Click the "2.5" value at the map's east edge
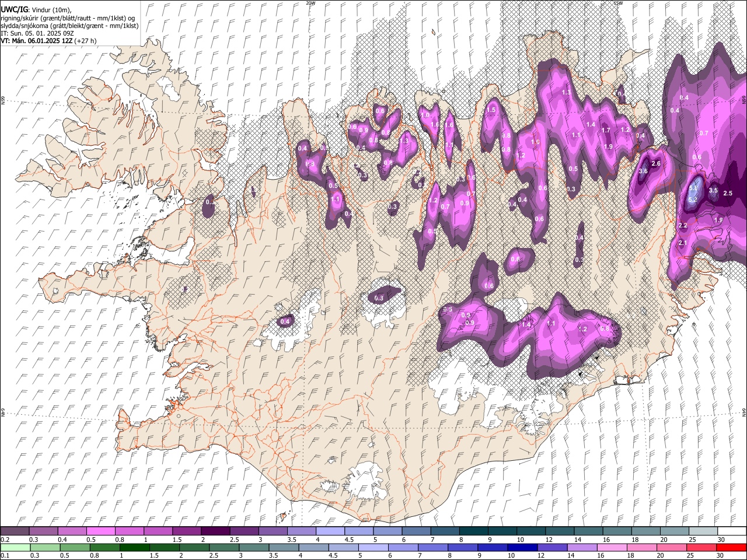 pos(728,193)
